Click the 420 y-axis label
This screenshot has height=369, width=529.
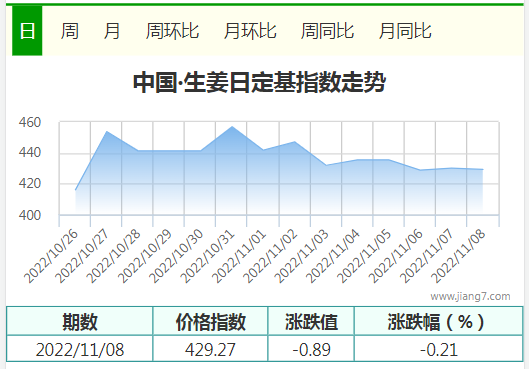30,183
